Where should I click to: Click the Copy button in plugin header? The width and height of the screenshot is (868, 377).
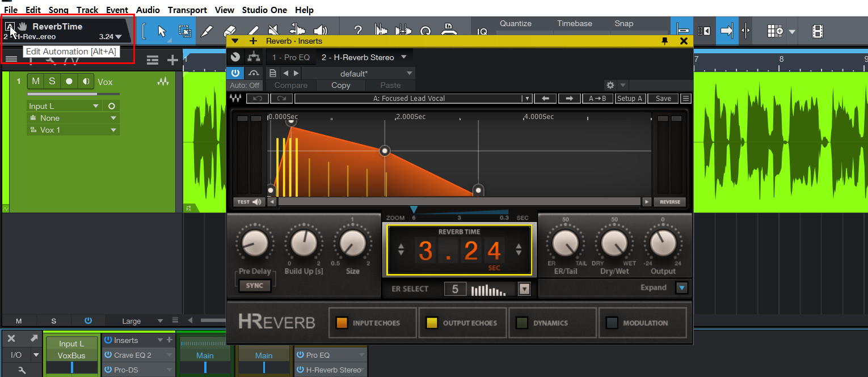click(340, 85)
